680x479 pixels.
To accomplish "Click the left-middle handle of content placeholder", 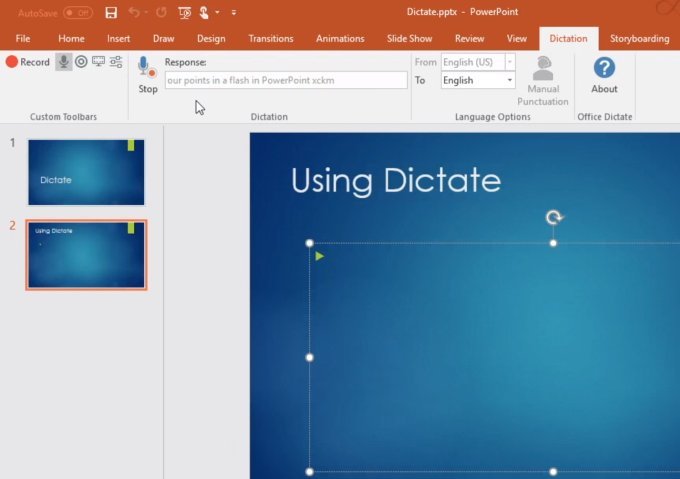I will (x=309, y=358).
